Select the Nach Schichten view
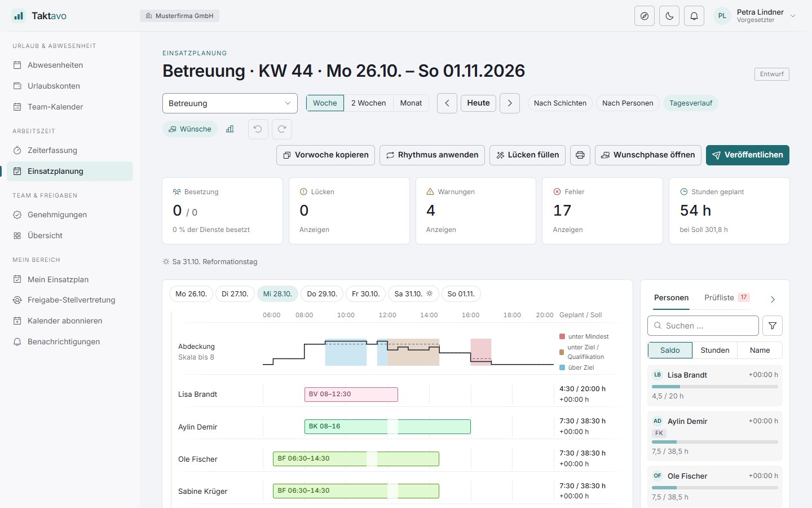Viewport: 812px width, 508px height. coord(560,103)
